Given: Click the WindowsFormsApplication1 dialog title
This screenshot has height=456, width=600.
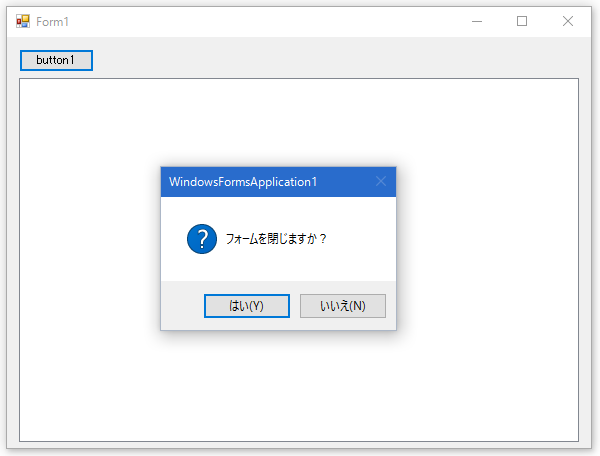Looking at the screenshot, I should click(243, 182).
